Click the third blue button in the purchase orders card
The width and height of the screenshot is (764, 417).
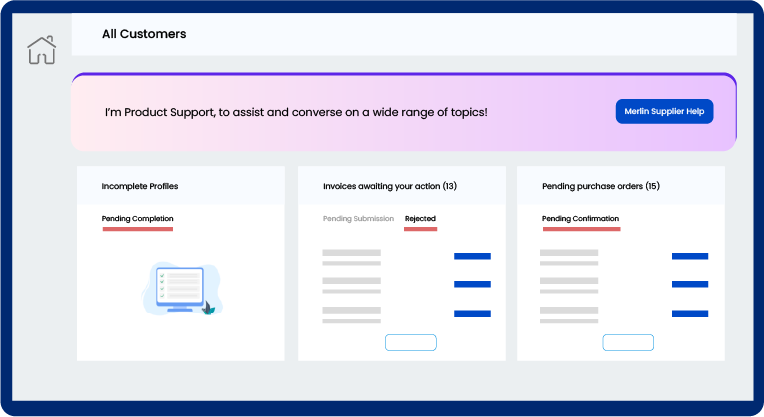click(689, 314)
